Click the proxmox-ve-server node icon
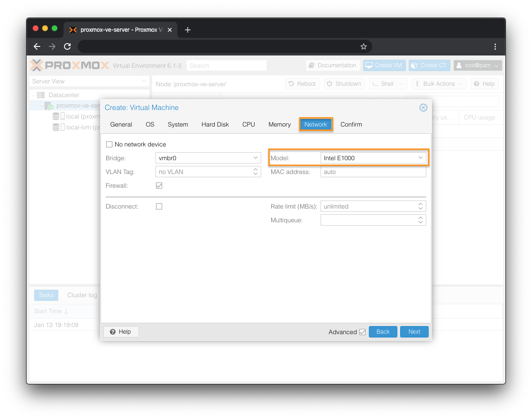This screenshot has height=419, width=532. [49, 106]
